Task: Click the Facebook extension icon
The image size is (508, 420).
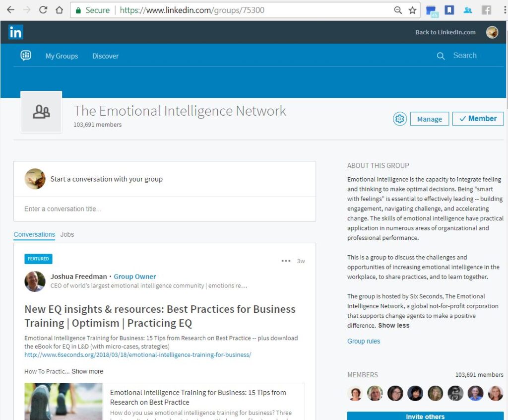Action: (x=487, y=10)
